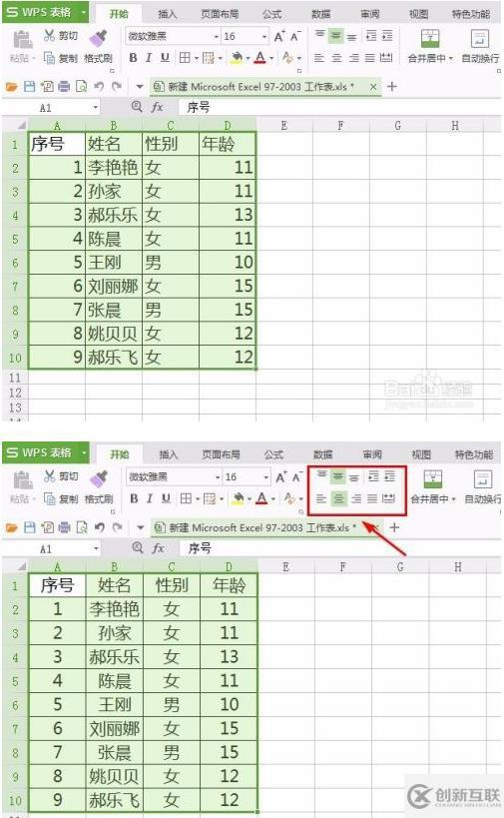This screenshot has height=818, width=504.
Task: Toggle Bold in upper window
Action: [x=134, y=57]
